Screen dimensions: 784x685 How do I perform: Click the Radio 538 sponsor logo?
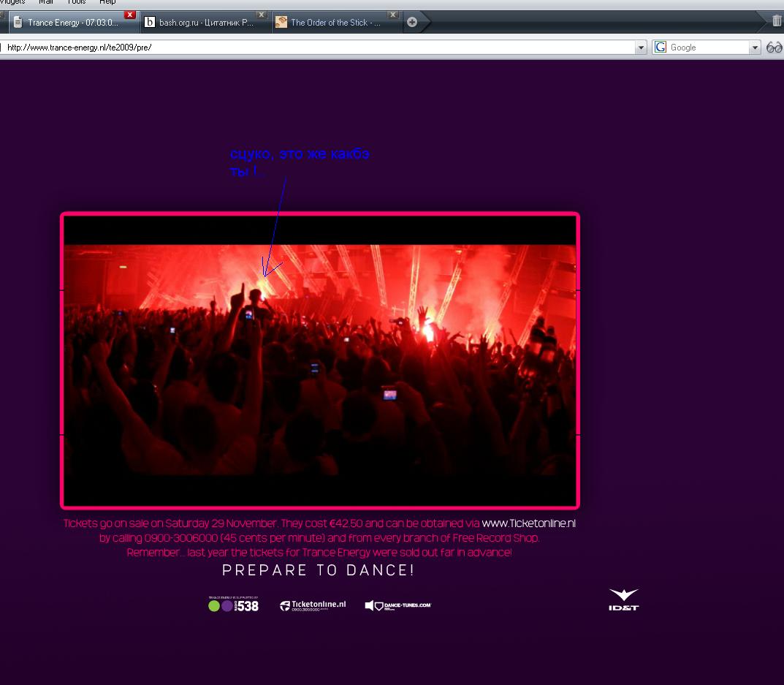(x=233, y=605)
